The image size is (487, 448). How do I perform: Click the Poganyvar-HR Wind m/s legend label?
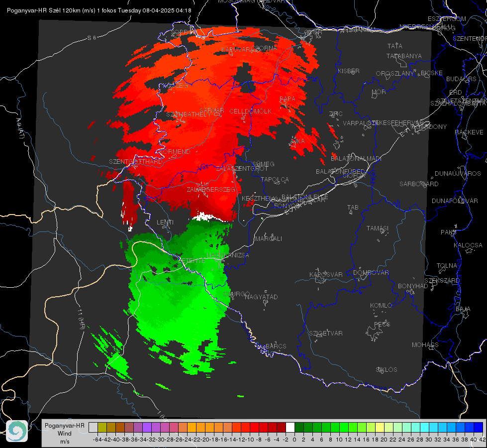tap(65, 434)
